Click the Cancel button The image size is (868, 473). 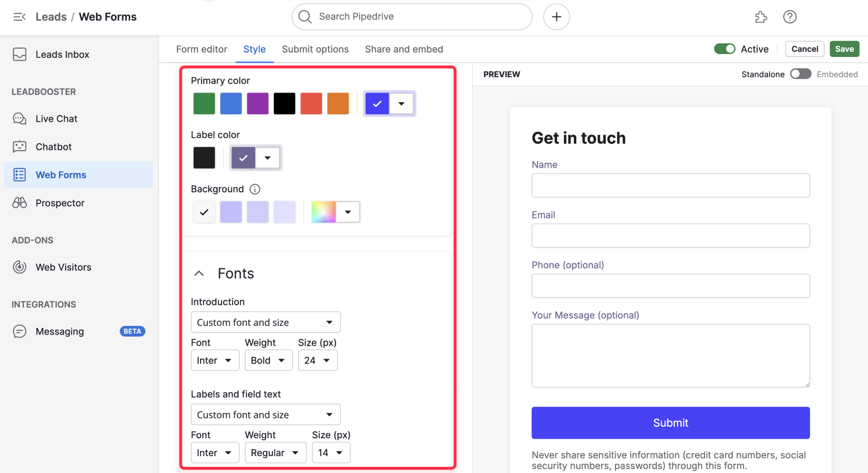coord(805,49)
